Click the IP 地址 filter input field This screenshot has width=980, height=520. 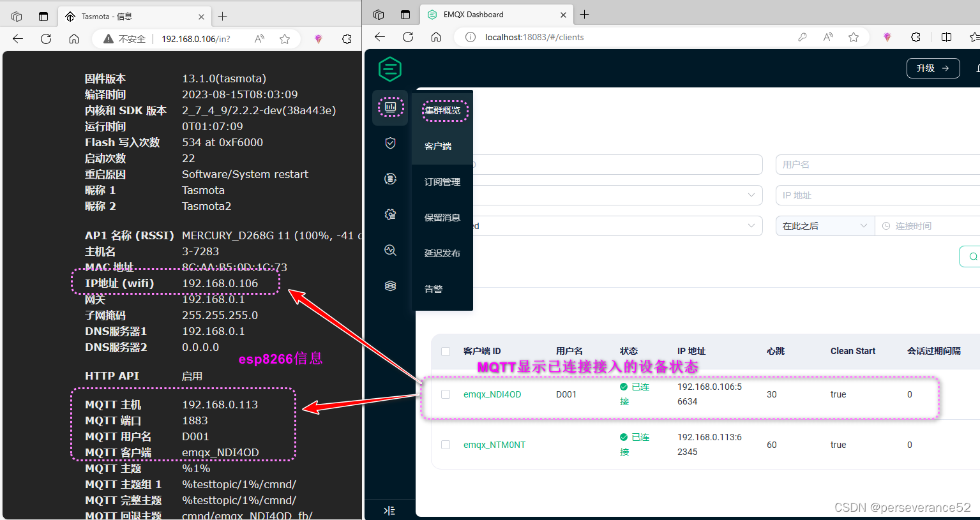pos(878,195)
